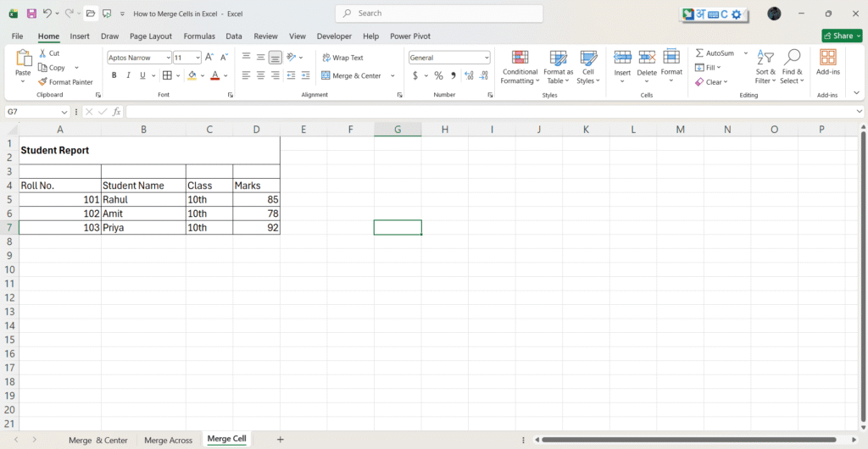Toggle Align Left for cells
The image size is (868, 449).
(x=247, y=75)
